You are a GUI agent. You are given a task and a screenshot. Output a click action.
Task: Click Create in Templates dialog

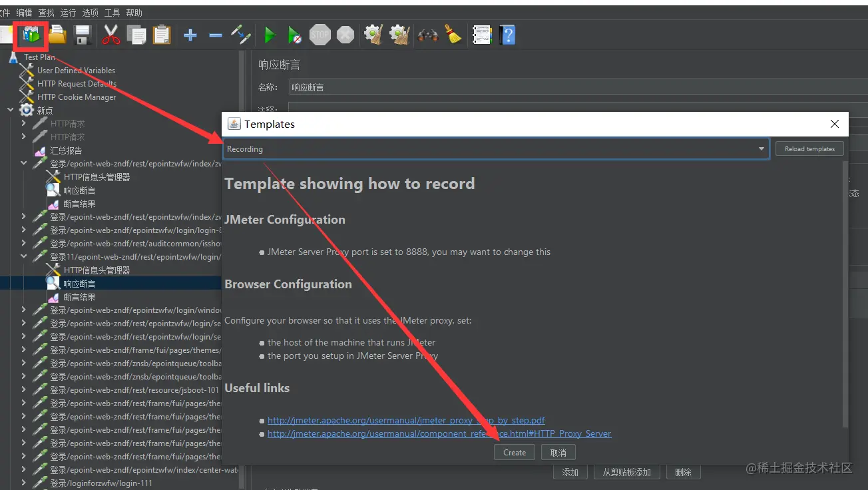tap(515, 453)
